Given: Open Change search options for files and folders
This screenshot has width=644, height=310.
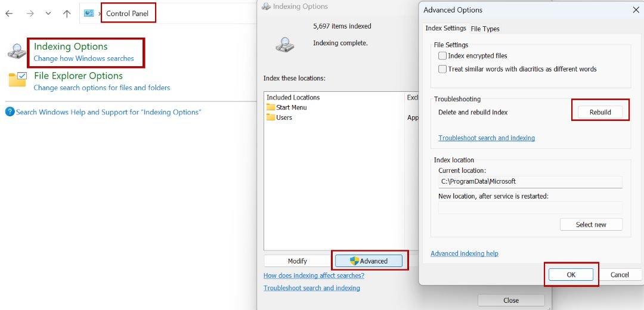Looking at the screenshot, I should click(x=102, y=88).
